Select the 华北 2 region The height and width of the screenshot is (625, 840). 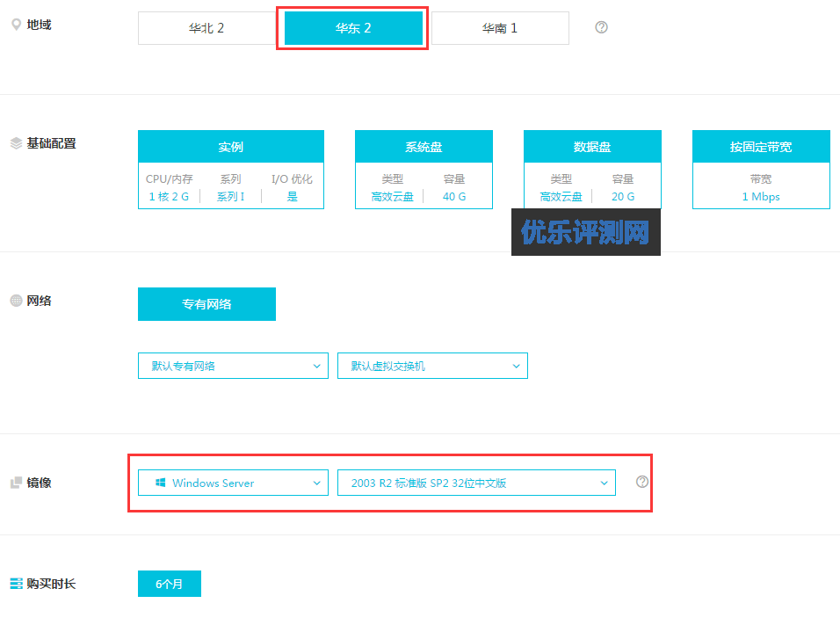point(206,28)
